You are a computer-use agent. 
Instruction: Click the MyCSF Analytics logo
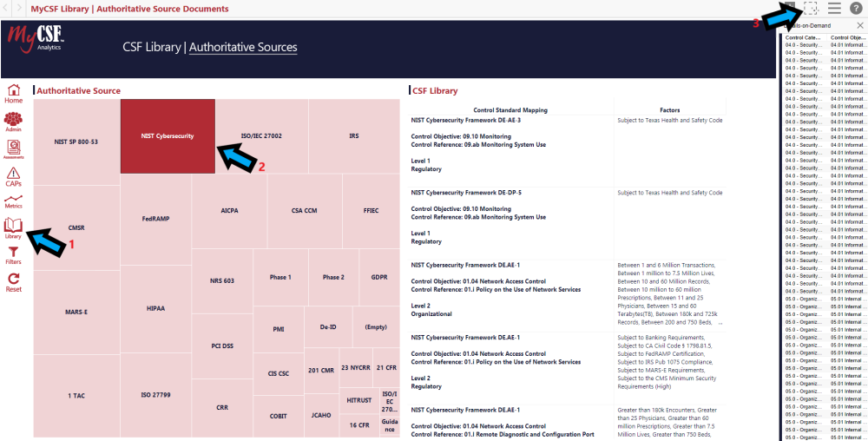(x=36, y=39)
